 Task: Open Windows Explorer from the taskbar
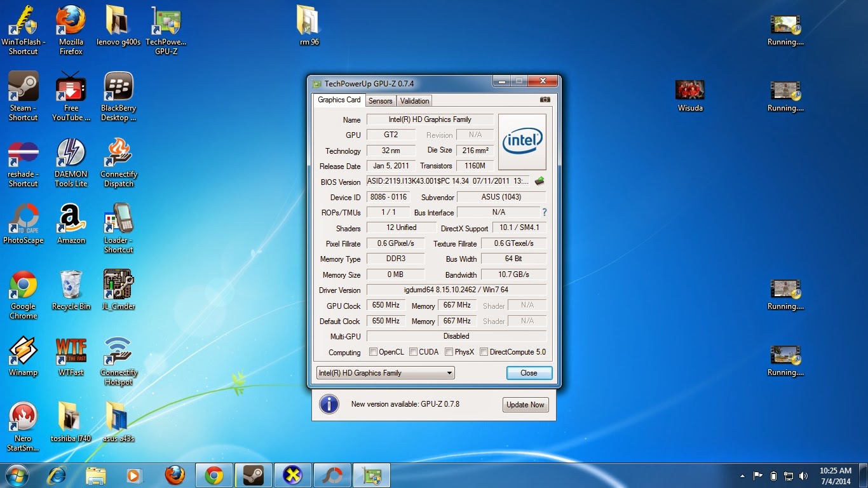pyautogui.click(x=96, y=475)
